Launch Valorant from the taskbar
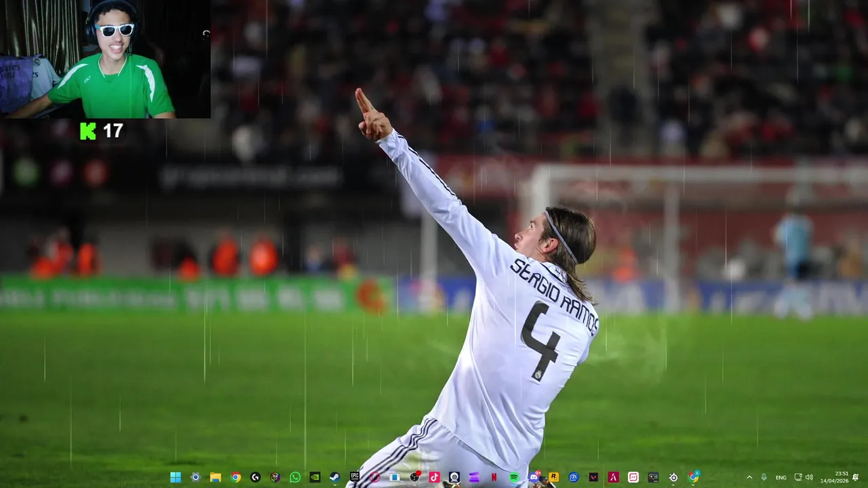 tap(593, 477)
